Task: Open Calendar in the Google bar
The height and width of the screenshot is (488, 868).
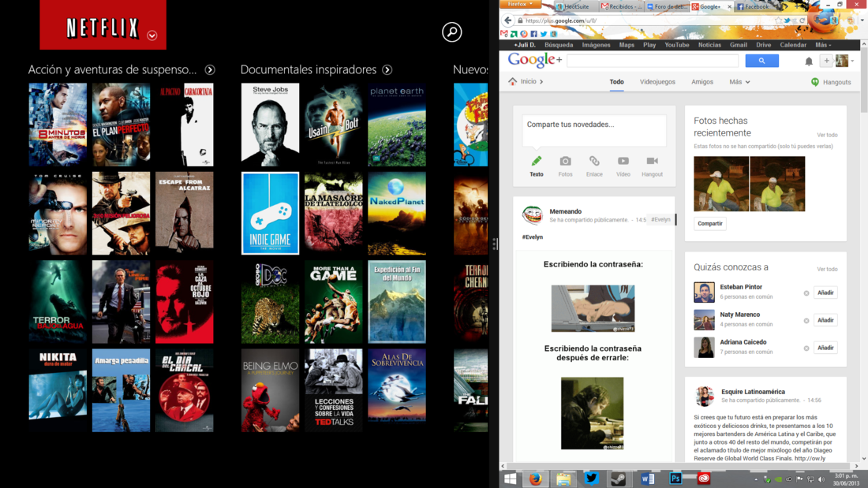Action: (793, 45)
